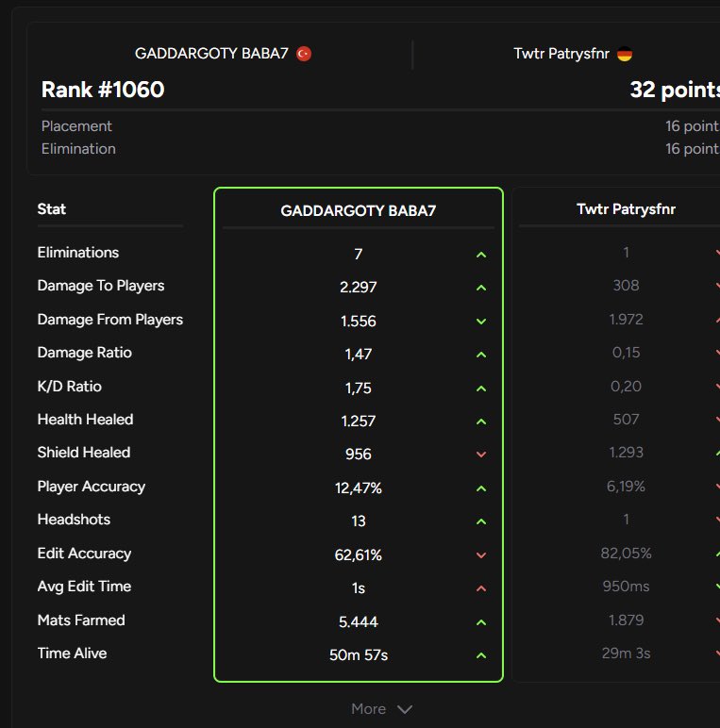Click Twtr Patrysfnr's 29m 3s time alive
The height and width of the screenshot is (728, 720).
click(626, 654)
